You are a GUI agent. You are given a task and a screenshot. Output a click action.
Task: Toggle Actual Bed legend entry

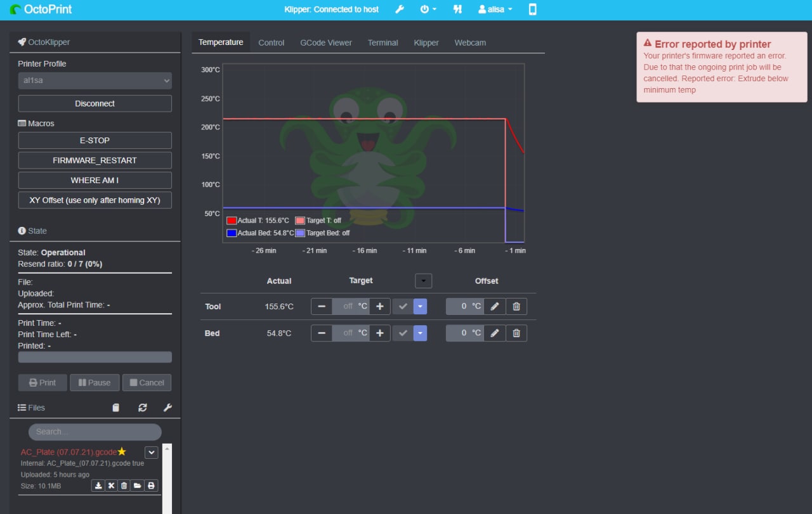[261, 233]
